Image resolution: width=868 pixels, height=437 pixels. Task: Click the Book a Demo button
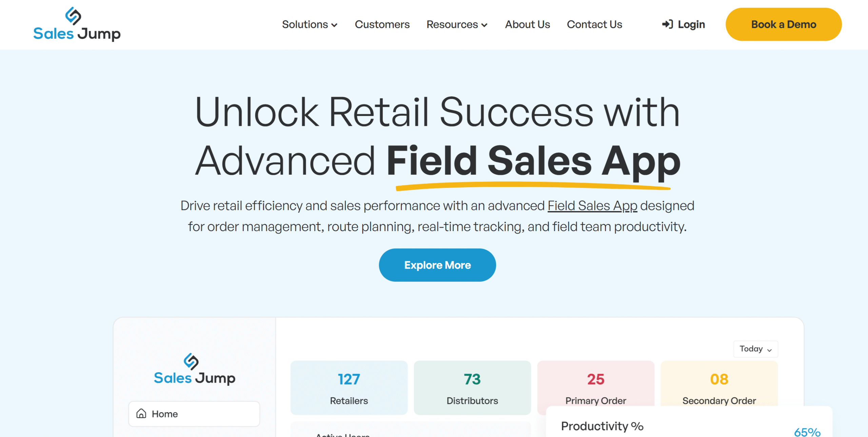[x=784, y=24]
